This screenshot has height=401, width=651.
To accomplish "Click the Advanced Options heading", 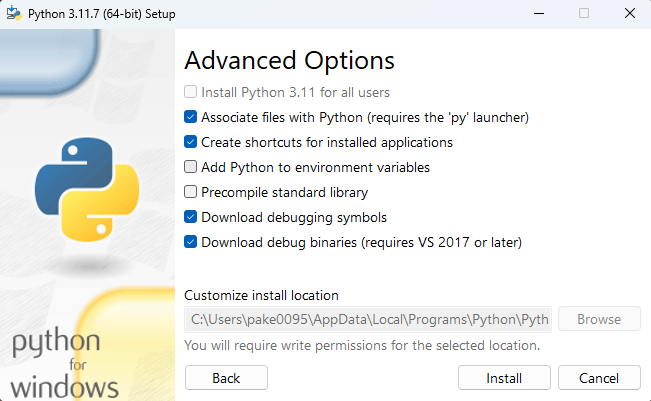I will pyautogui.click(x=289, y=60).
